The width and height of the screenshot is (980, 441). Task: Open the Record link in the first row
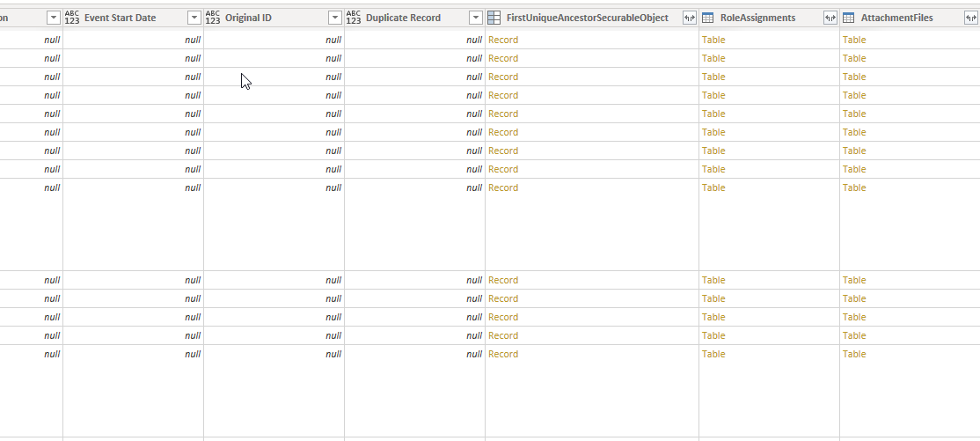tap(503, 40)
